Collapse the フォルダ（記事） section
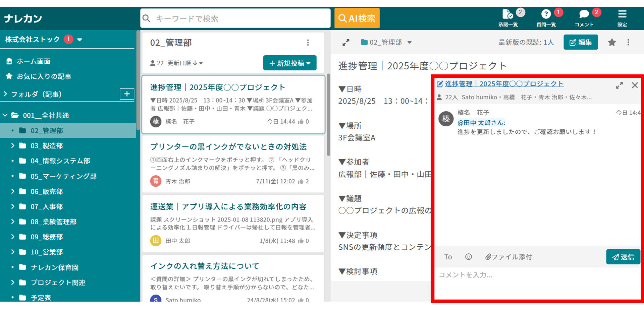This screenshot has width=644, height=310. click(x=5, y=94)
